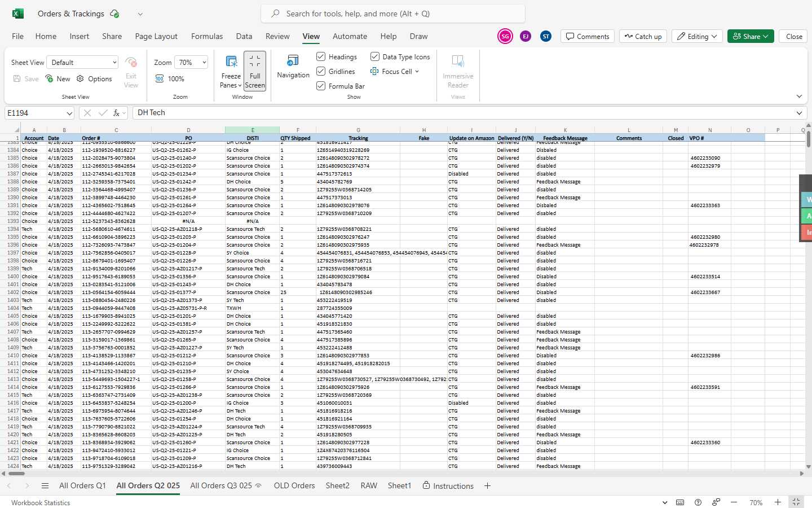Toggle the Full Screen button
This screenshot has height=508, width=812.
[255, 71]
